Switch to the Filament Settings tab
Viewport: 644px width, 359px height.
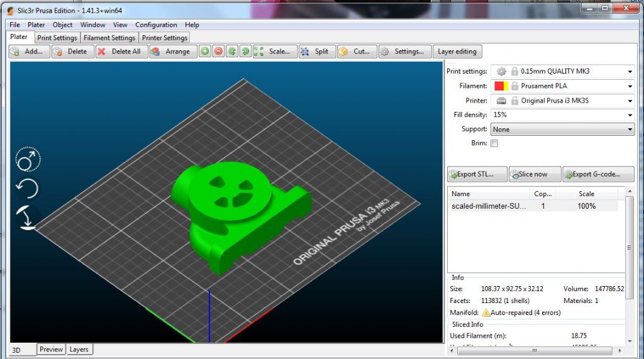109,38
